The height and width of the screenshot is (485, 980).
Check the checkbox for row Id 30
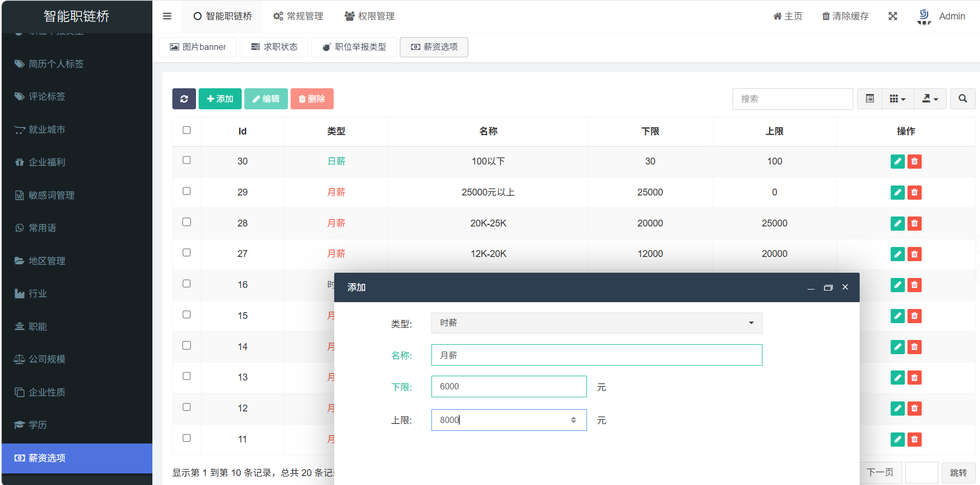point(187,160)
